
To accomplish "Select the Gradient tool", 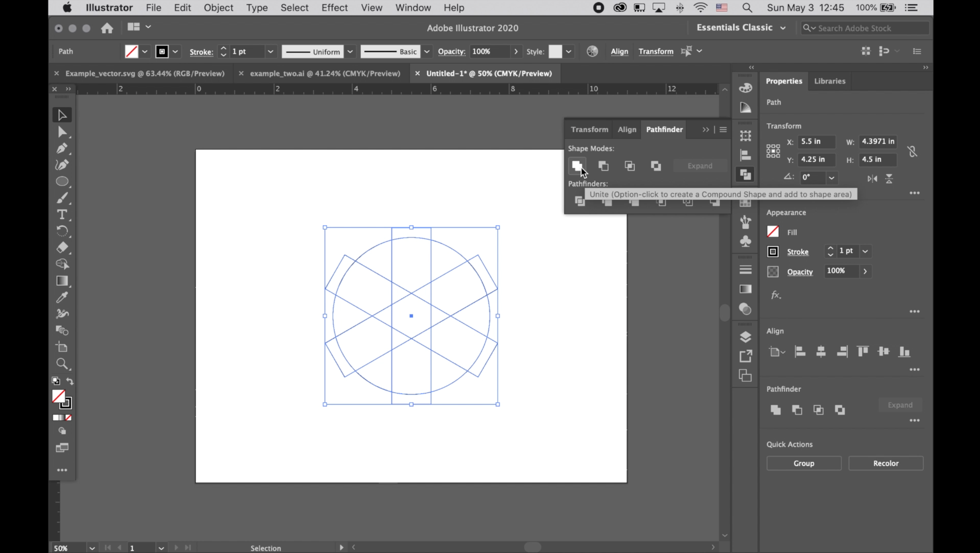I will tap(62, 281).
